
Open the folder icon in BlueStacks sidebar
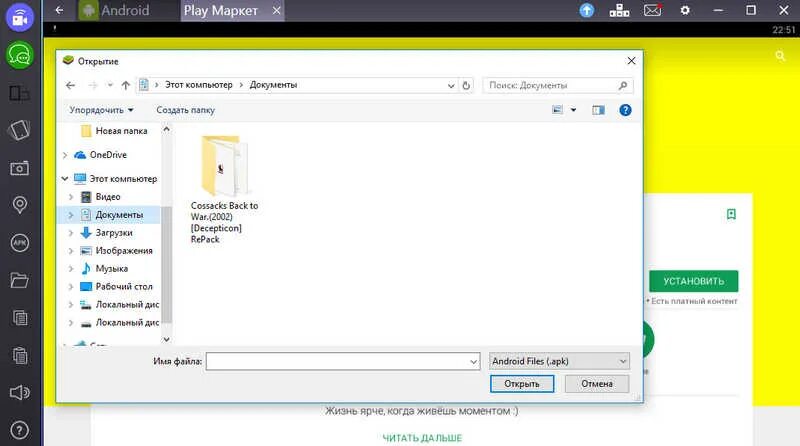pos(19,280)
